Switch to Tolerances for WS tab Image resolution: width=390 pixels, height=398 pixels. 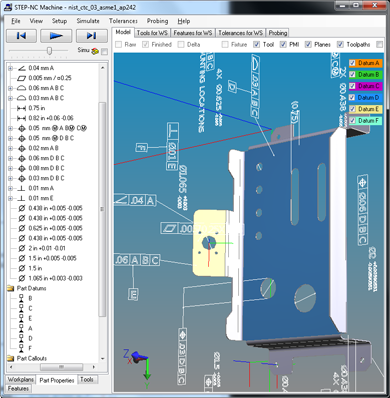(240, 33)
